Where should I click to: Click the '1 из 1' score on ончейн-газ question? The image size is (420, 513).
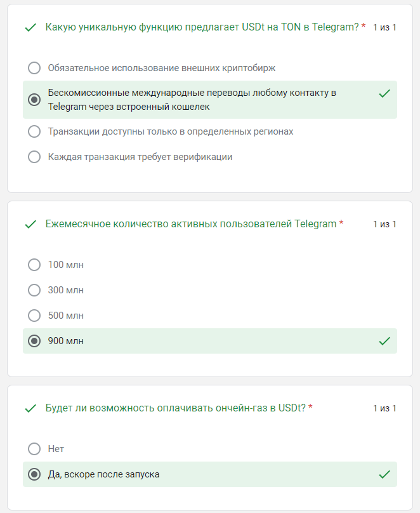point(384,408)
